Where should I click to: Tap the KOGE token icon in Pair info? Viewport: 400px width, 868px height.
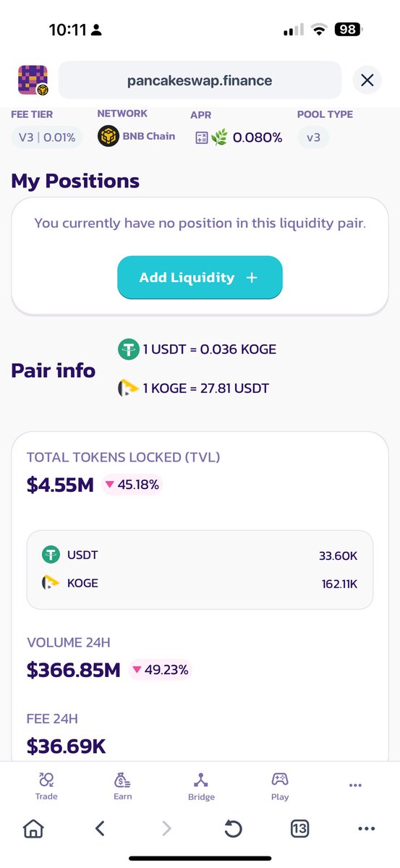click(128, 388)
